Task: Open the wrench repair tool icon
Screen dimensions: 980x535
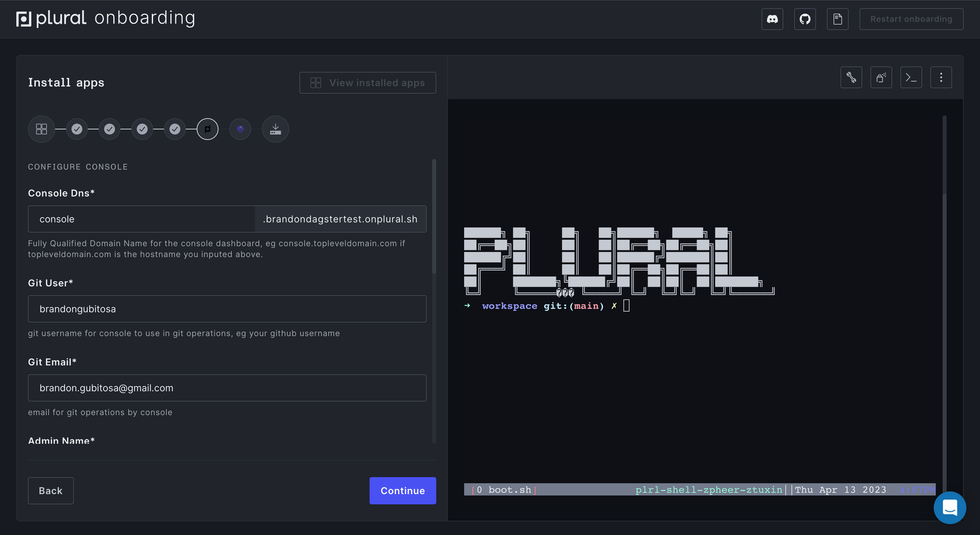Action: point(851,77)
